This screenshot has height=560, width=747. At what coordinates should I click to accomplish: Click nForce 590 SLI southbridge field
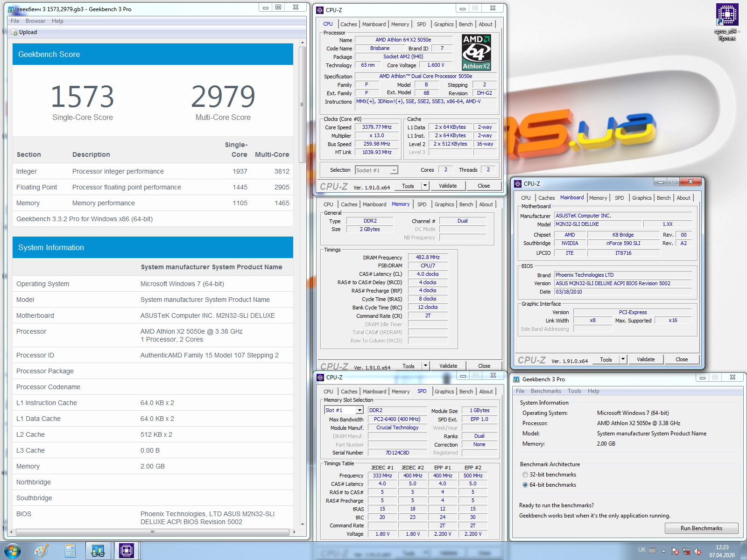click(623, 243)
